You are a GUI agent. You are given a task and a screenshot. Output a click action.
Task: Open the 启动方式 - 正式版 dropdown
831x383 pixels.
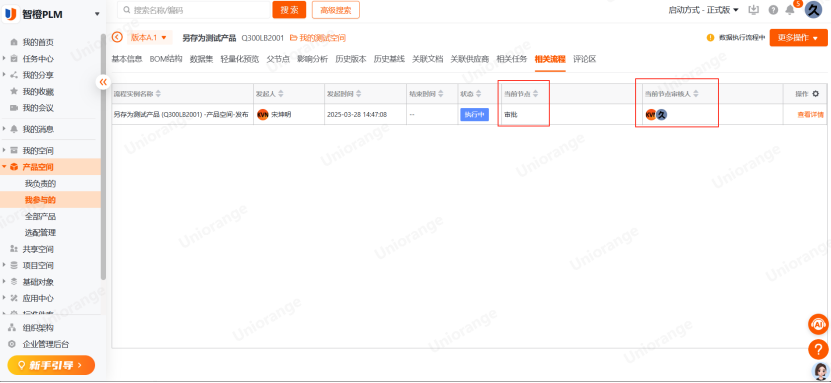coord(703,10)
